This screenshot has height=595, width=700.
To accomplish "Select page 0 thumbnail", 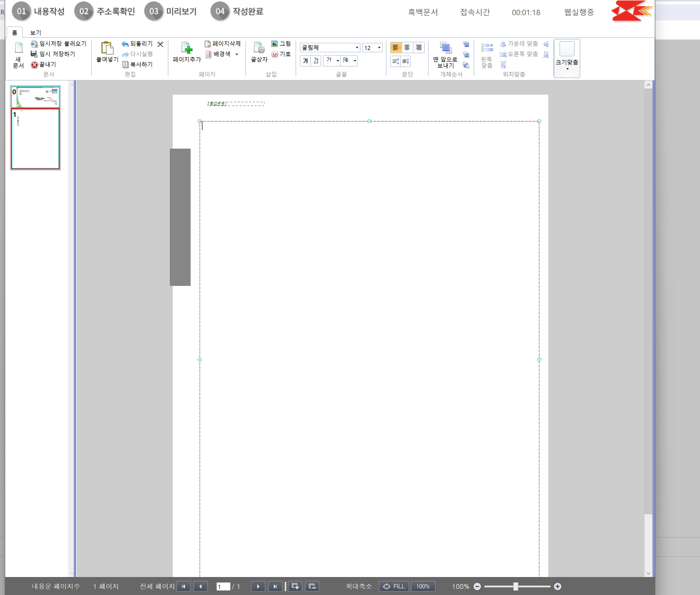I will 35,97.
